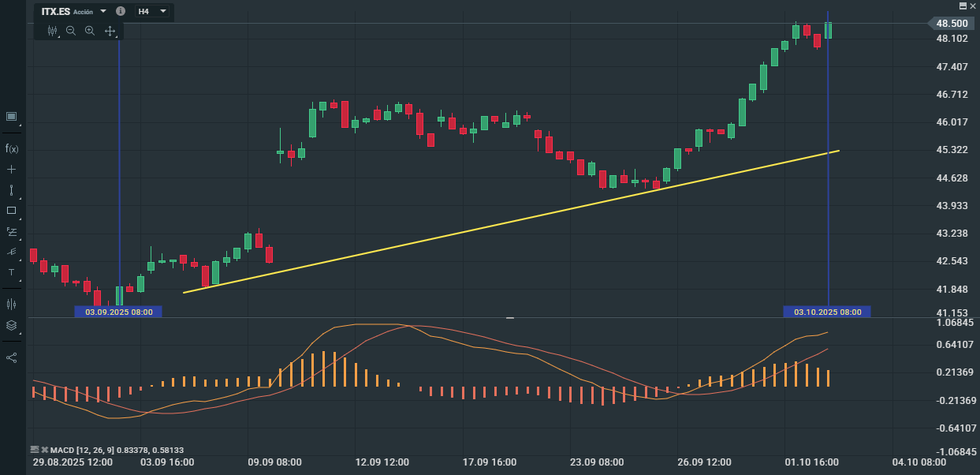Image resolution: width=980 pixels, height=475 pixels.
Task: Select the 03.09.2025 08:00 date marker
Action: tap(119, 312)
